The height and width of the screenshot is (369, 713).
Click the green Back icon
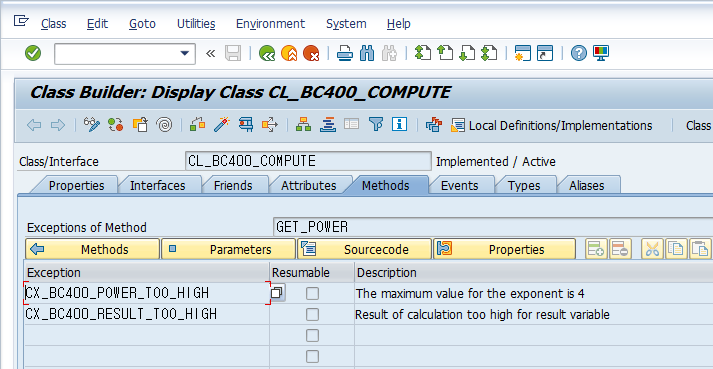coord(267,53)
